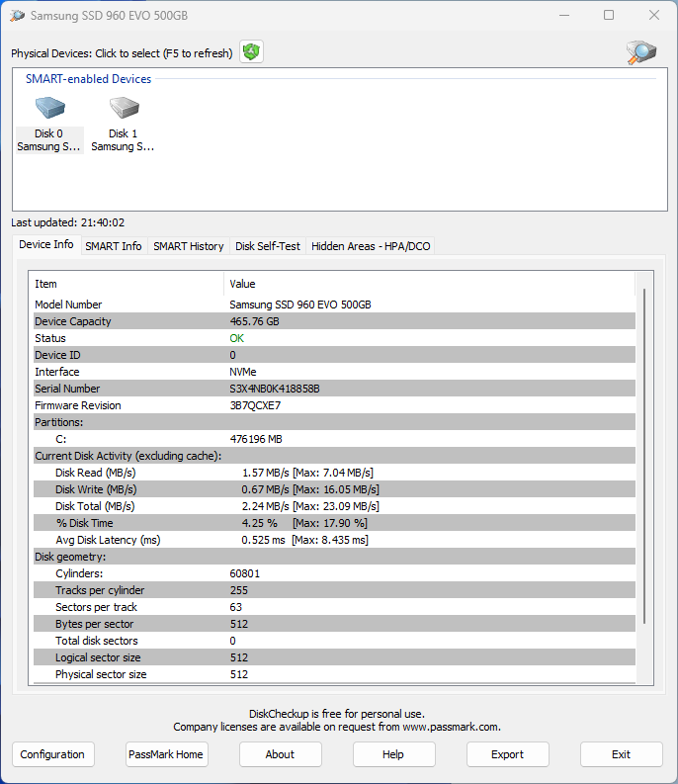
Task: Switch to the Device Info tab
Action: point(46,244)
